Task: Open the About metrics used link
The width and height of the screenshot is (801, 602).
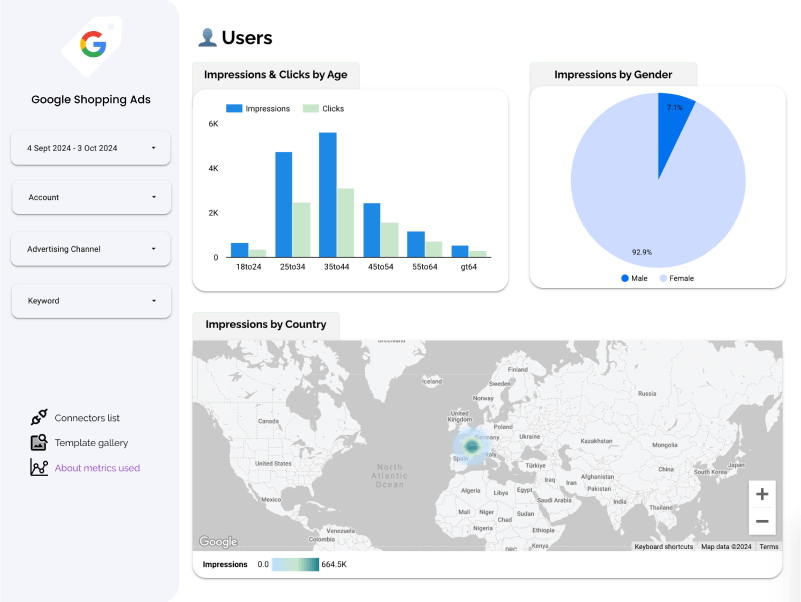Action: pos(97,468)
